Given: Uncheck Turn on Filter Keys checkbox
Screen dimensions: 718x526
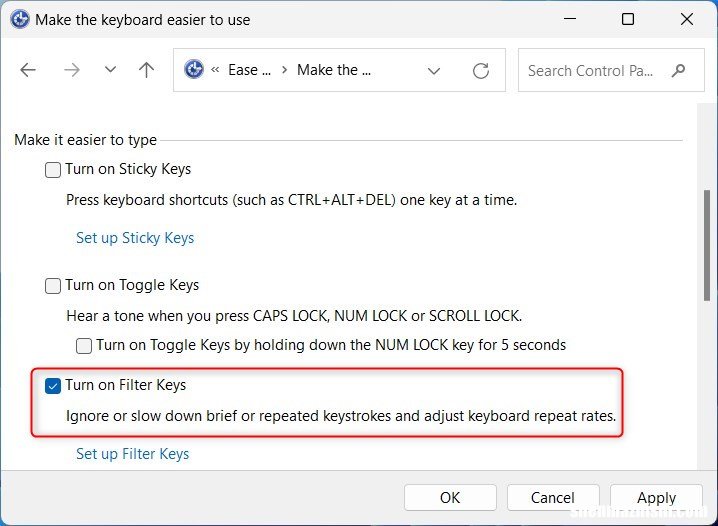Looking at the screenshot, I should click(53, 386).
